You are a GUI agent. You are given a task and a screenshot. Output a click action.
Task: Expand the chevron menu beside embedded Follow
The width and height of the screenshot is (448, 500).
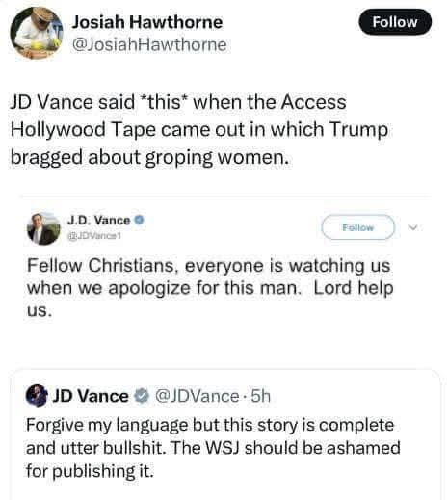(x=413, y=227)
